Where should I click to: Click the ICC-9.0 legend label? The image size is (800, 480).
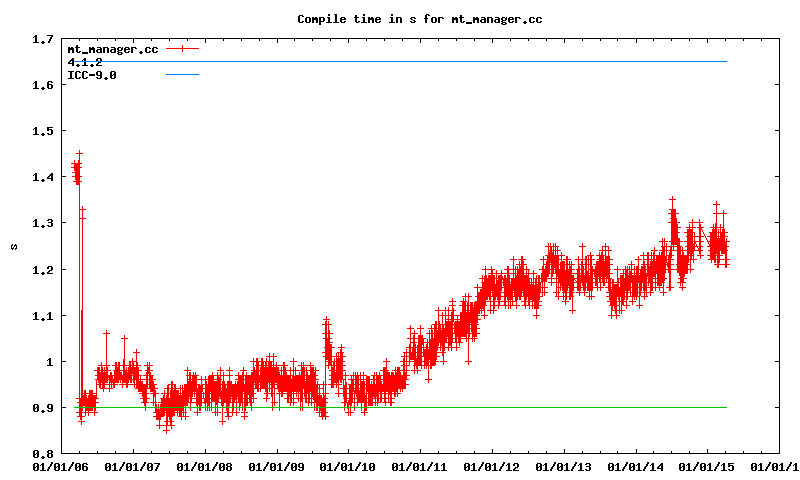(x=92, y=75)
